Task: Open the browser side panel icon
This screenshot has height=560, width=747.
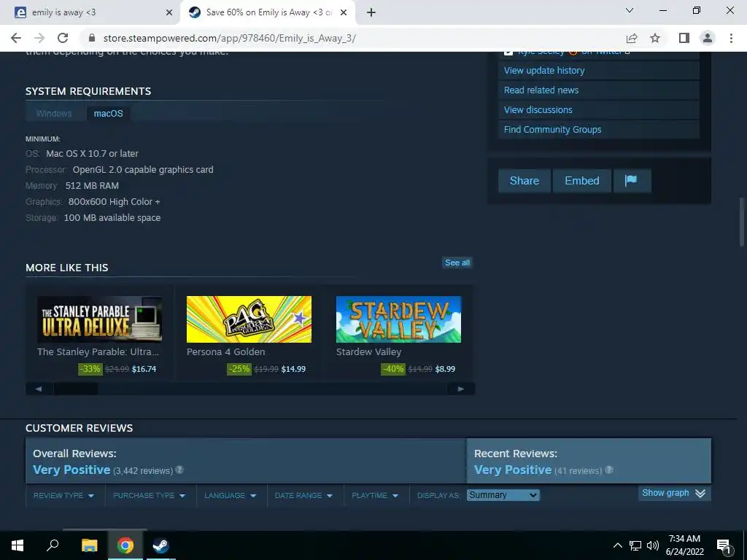Action: click(684, 38)
